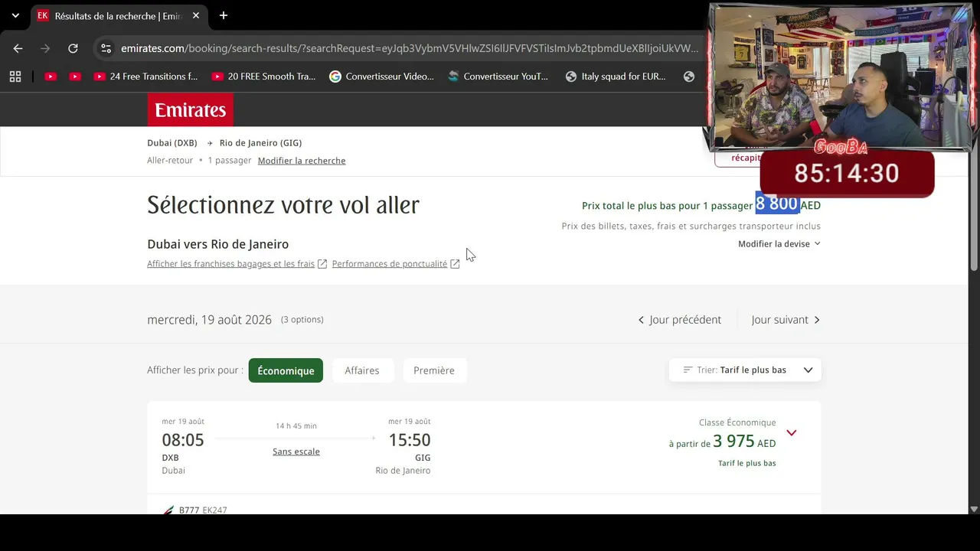980x551 pixels.
Task: Click the Emirates logo
Action: pyautogui.click(x=191, y=109)
